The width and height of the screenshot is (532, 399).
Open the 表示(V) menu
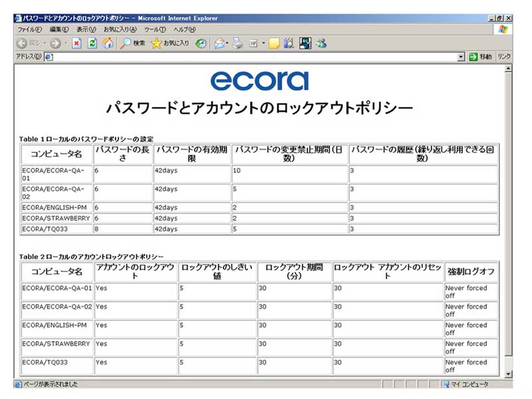click(86, 29)
